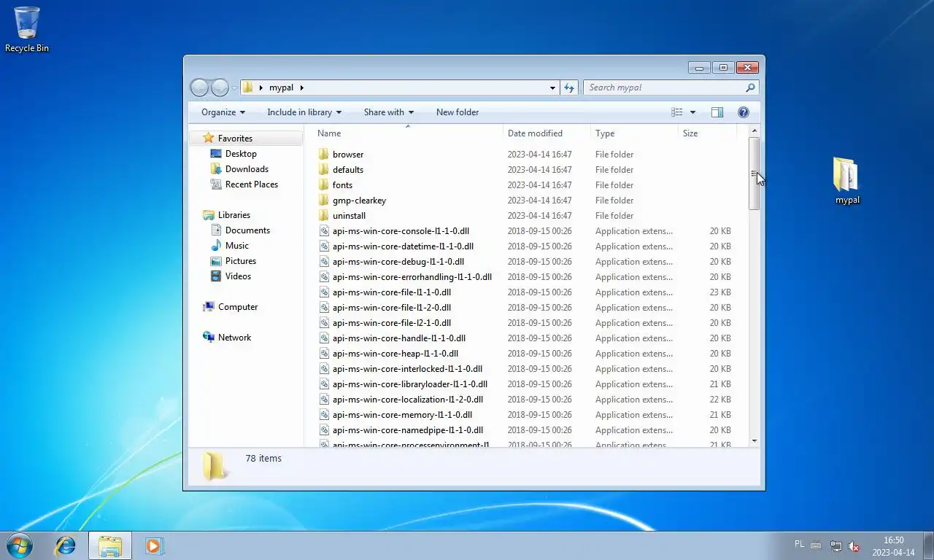Viewport: 934px width, 560px height.
Task: Click the Forward navigation arrow button
Action: coord(220,87)
